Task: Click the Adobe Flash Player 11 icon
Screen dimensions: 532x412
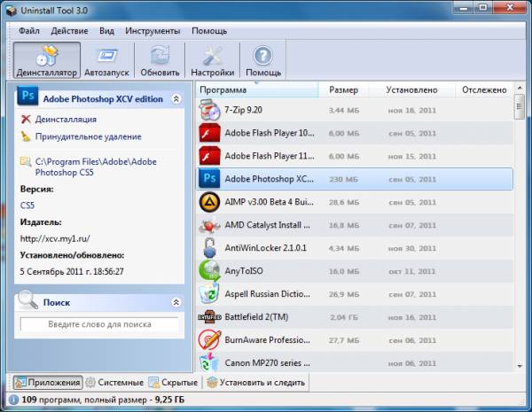Action: [209, 156]
